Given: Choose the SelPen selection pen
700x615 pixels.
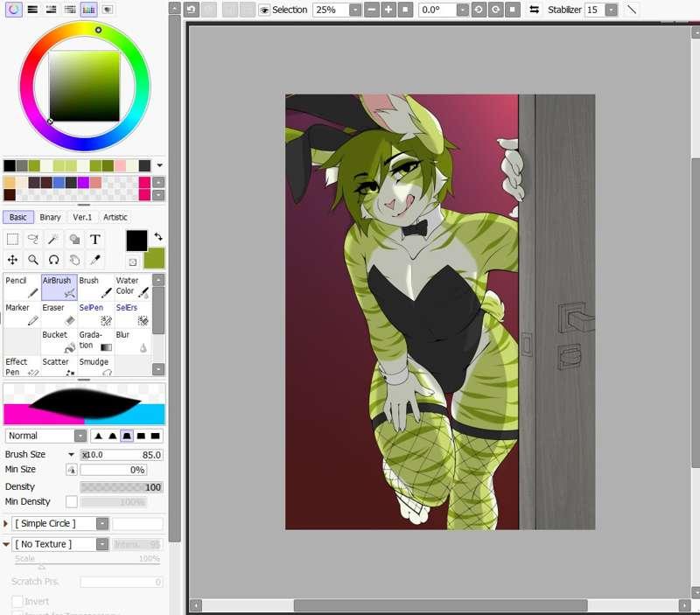Looking at the screenshot, I should point(96,314).
